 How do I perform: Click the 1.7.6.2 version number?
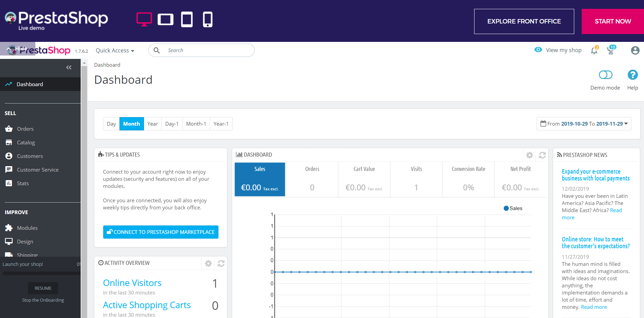81,51
